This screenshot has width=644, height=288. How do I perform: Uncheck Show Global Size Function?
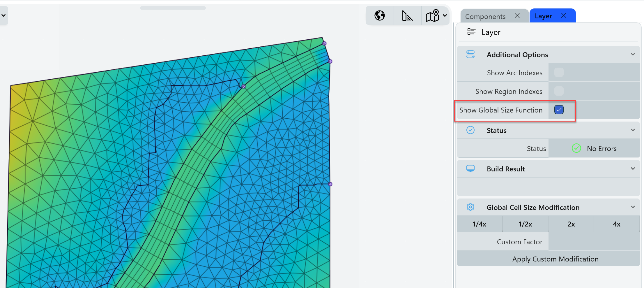tap(559, 110)
